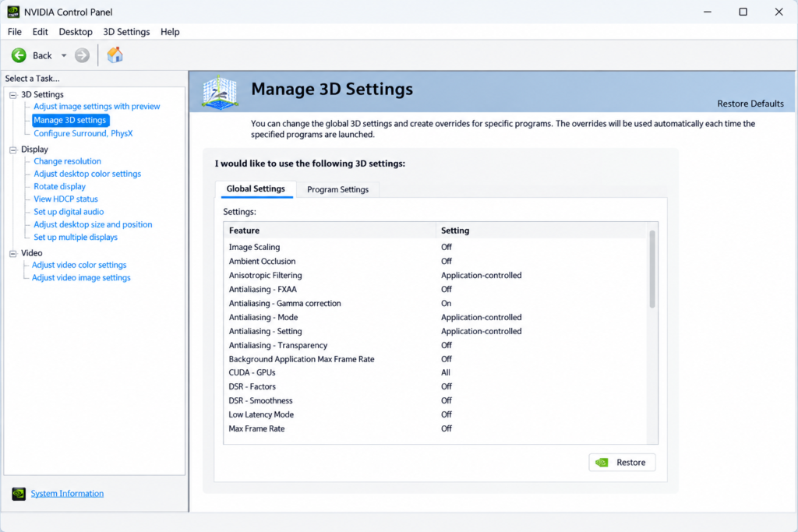Click the grey Forward arrow icon

82,55
